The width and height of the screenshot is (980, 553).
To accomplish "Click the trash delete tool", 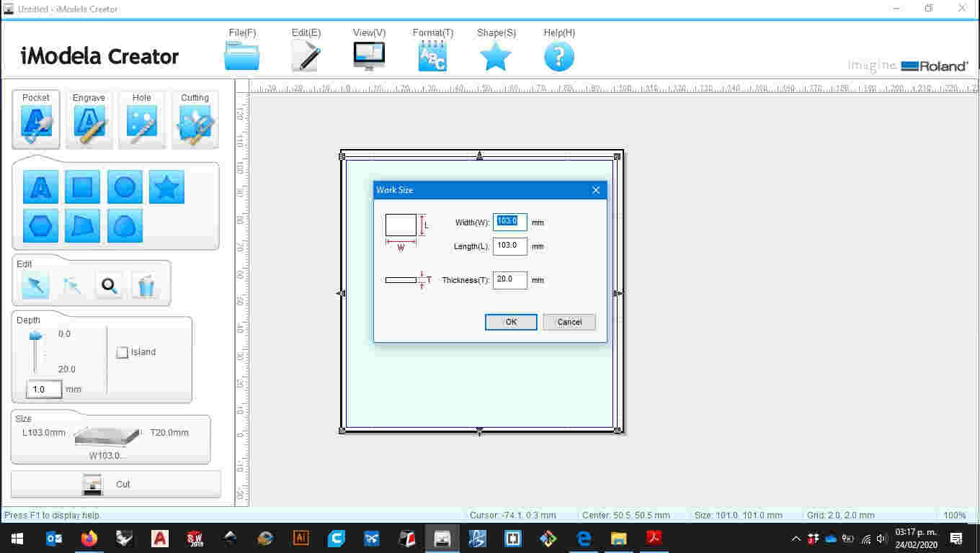I will (x=146, y=286).
